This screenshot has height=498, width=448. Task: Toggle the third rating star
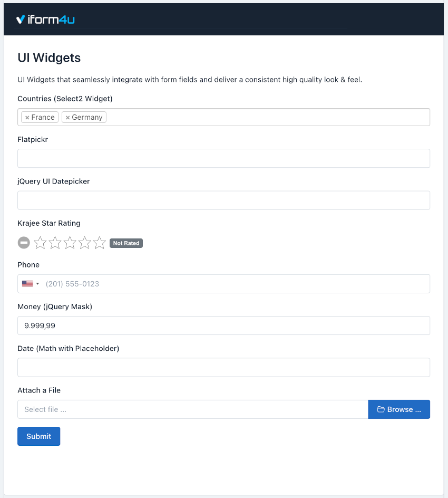pyautogui.click(x=70, y=243)
